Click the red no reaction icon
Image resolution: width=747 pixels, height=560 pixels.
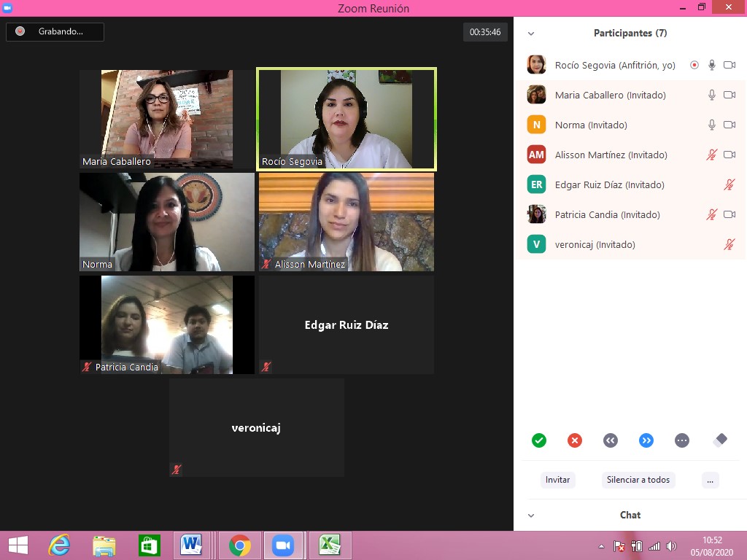click(575, 440)
